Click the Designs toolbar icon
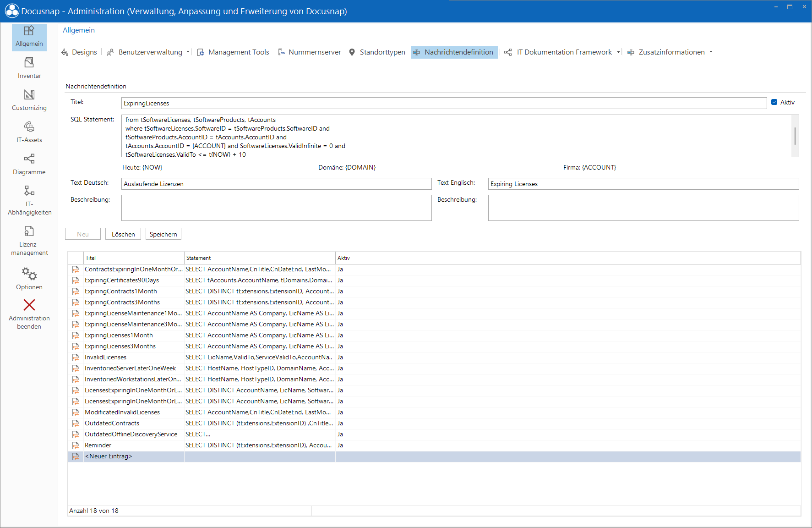812x528 pixels. pos(65,52)
